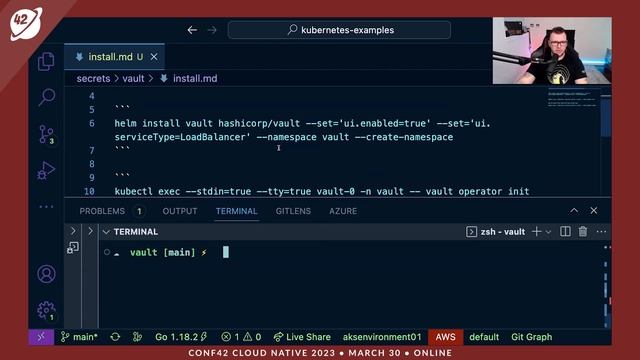This screenshot has width=640, height=360.
Task: Open Git Graph from status bar
Action: pyautogui.click(x=531, y=337)
